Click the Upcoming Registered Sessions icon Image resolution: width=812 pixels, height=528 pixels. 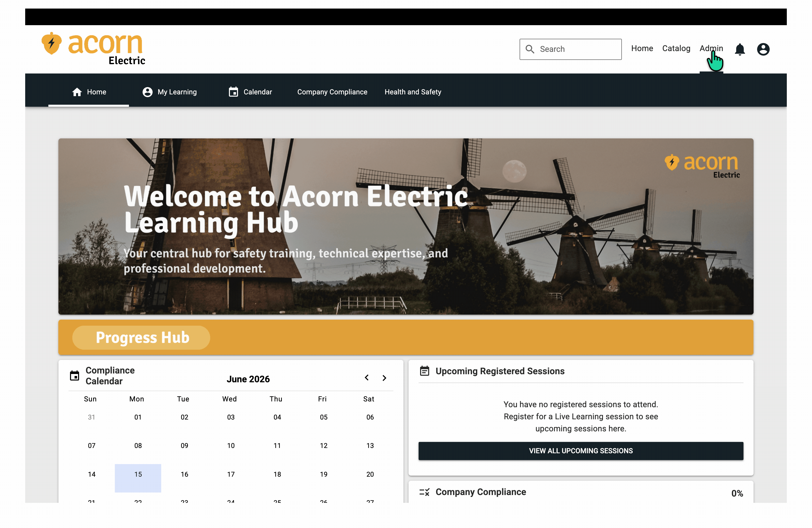424,371
